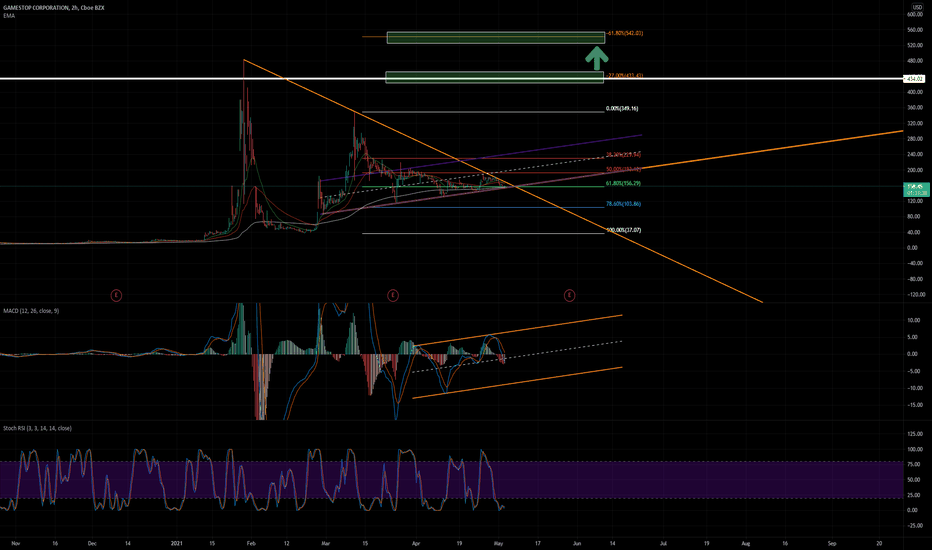Click the 360.00 price axis value
This screenshot has width=932, height=550.
click(915, 108)
